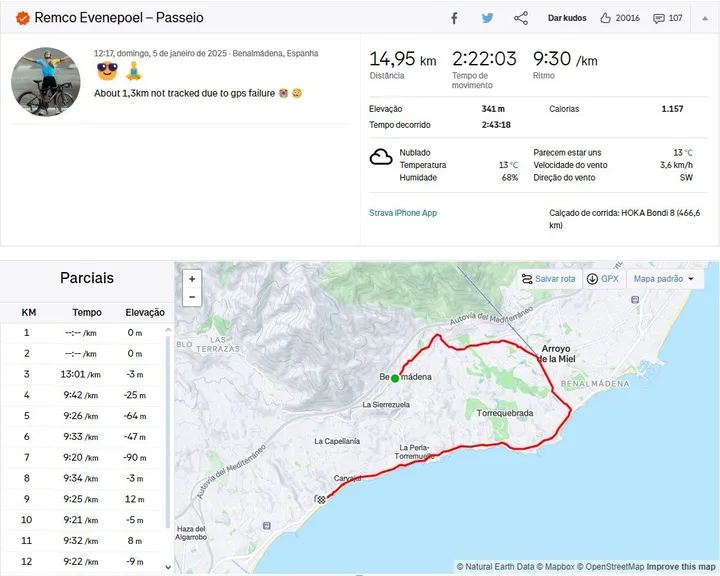This screenshot has width=720, height=576.
Task: Open the Strava iPhone App link
Action: coord(403,213)
